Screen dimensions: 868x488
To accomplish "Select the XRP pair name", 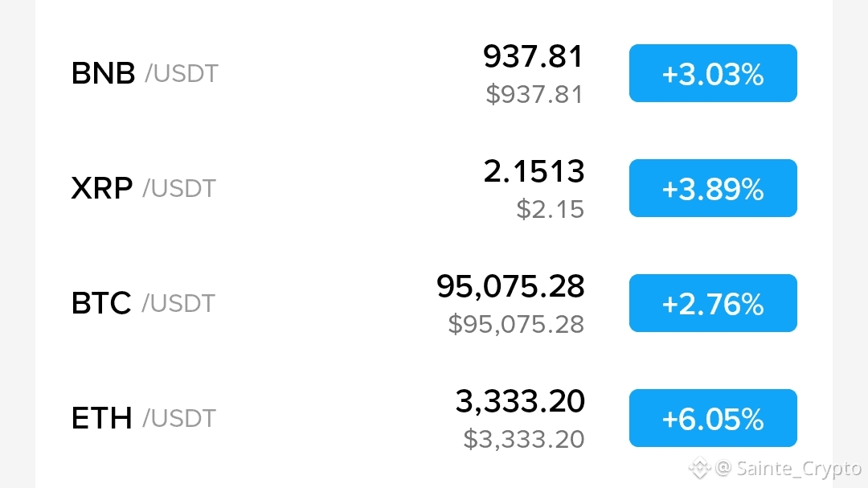I will [143, 188].
